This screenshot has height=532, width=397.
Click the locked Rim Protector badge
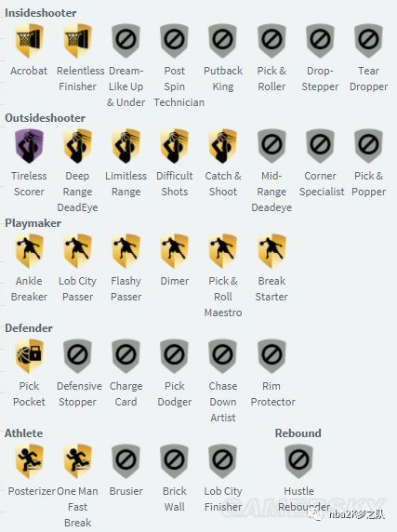[x=271, y=356]
